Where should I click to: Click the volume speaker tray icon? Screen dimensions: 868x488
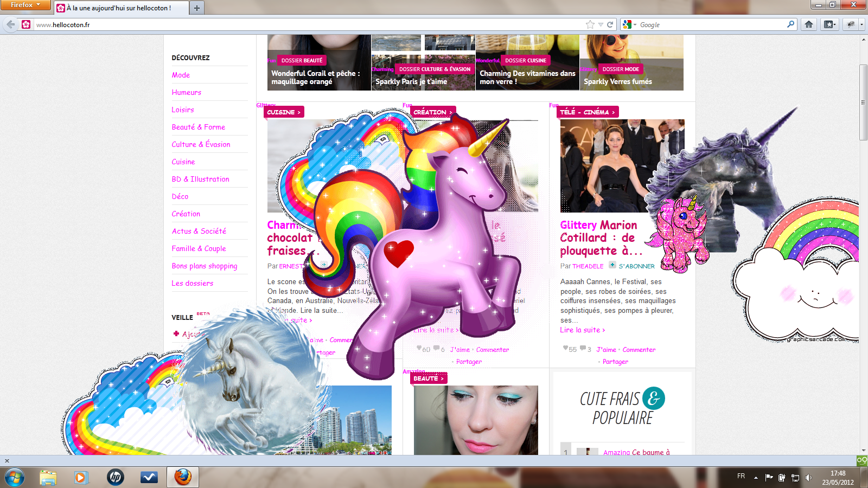click(808, 478)
